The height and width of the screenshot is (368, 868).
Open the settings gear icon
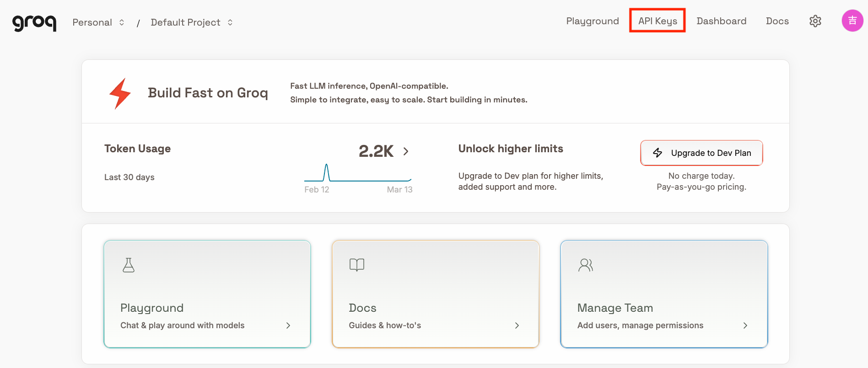click(815, 21)
